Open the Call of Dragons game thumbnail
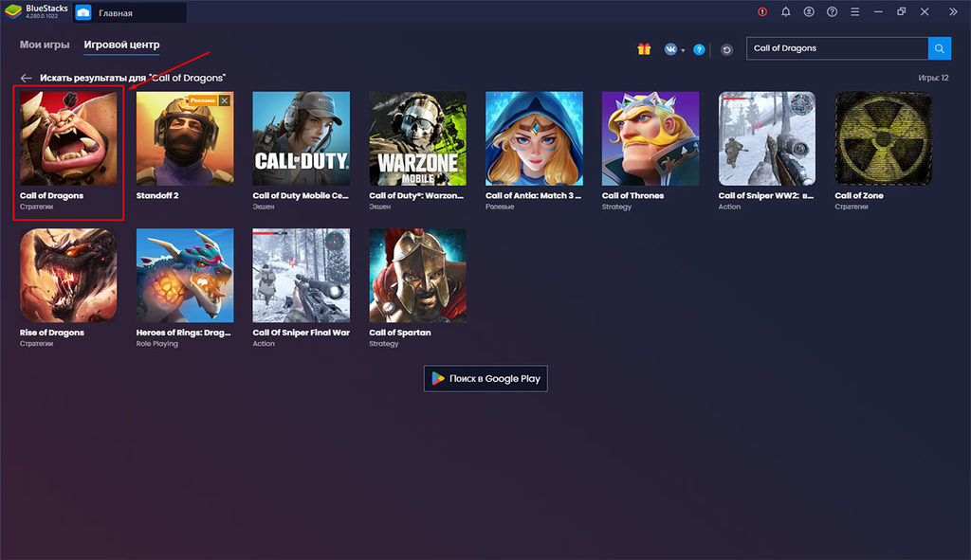Image resolution: width=971 pixels, height=560 pixels. 68,138
